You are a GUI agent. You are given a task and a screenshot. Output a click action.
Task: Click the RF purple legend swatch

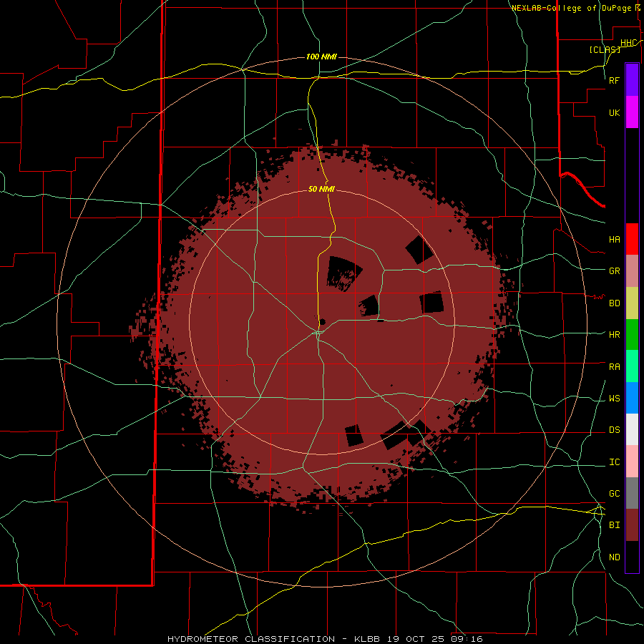click(x=632, y=79)
